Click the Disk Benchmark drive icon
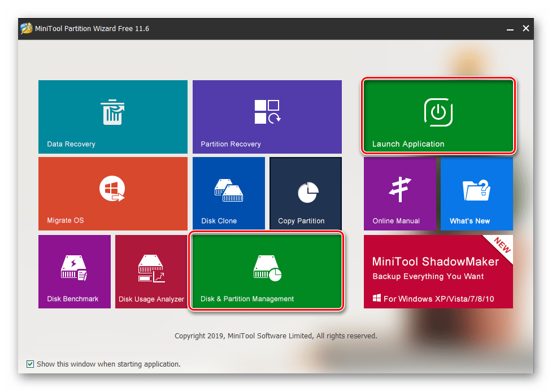The image size is (552, 392). click(74, 267)
